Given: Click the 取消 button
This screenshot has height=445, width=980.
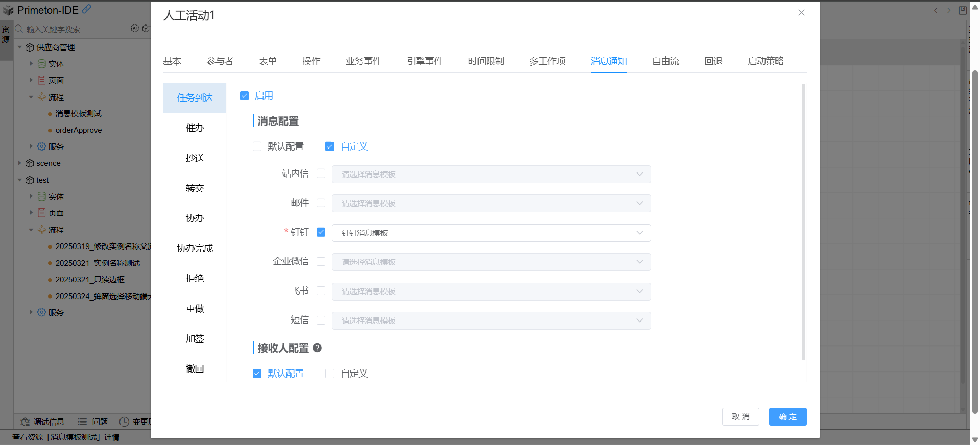Looking at the screenshot, I should 740,416.
